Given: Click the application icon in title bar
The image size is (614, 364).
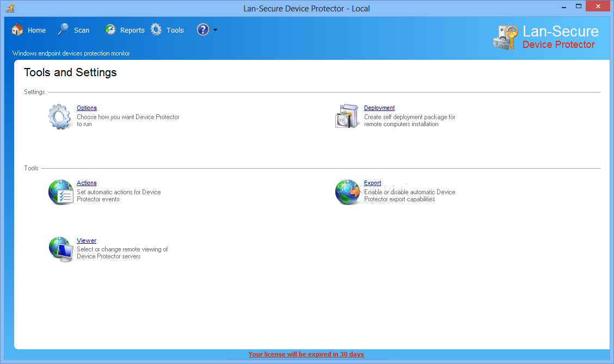Looking at the screenshot, I should (10, 8).
